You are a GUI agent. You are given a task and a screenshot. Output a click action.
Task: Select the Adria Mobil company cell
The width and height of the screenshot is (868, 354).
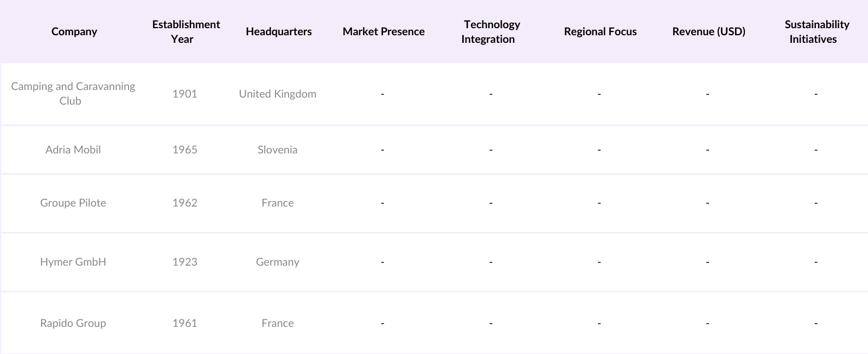click(x=73, y=150)
